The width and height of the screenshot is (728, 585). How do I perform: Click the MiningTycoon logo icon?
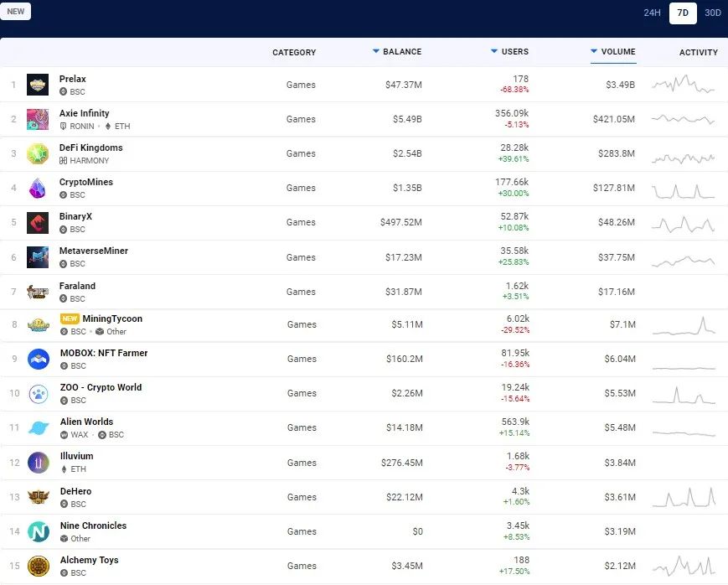(39, 325)
